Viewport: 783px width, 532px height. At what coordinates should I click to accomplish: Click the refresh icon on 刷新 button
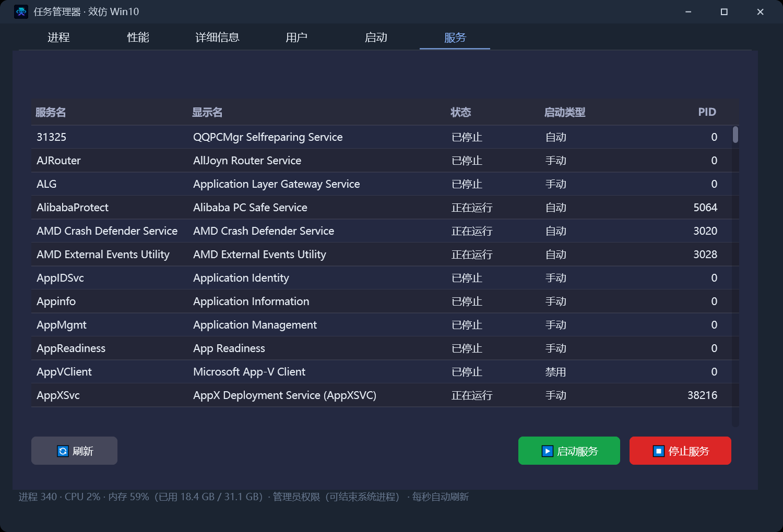pyautogui.click(x=63, y=451)
